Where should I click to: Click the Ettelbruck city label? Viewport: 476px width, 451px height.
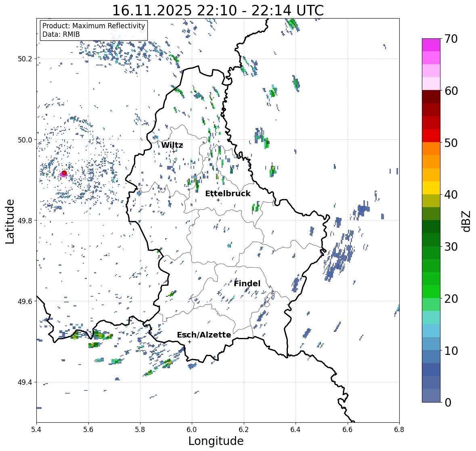point(228,194)
